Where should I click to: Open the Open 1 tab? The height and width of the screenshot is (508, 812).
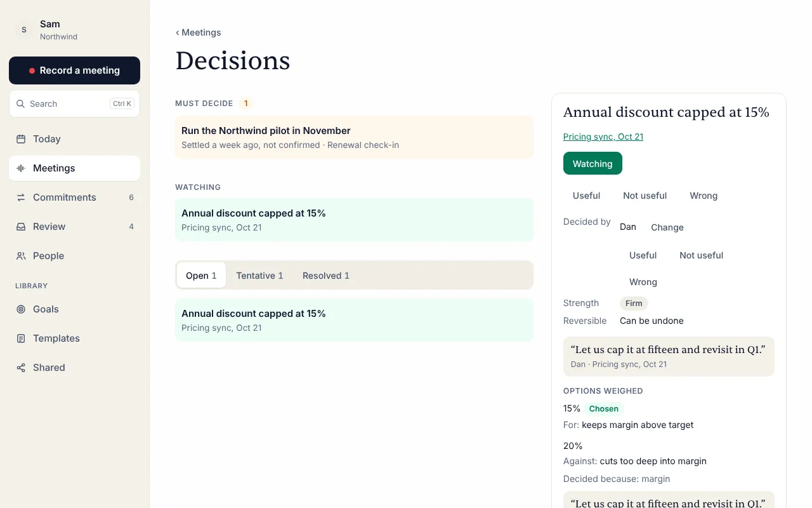click(x=201, y=276)
